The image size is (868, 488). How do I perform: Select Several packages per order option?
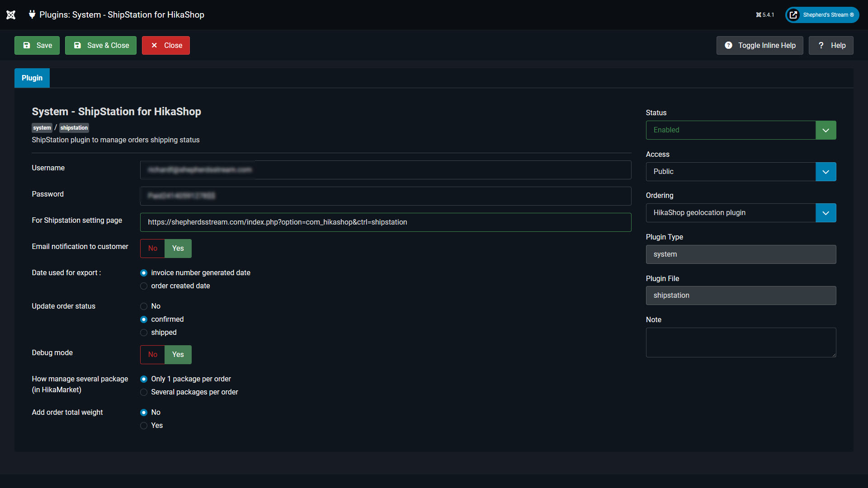pos(144,392)
